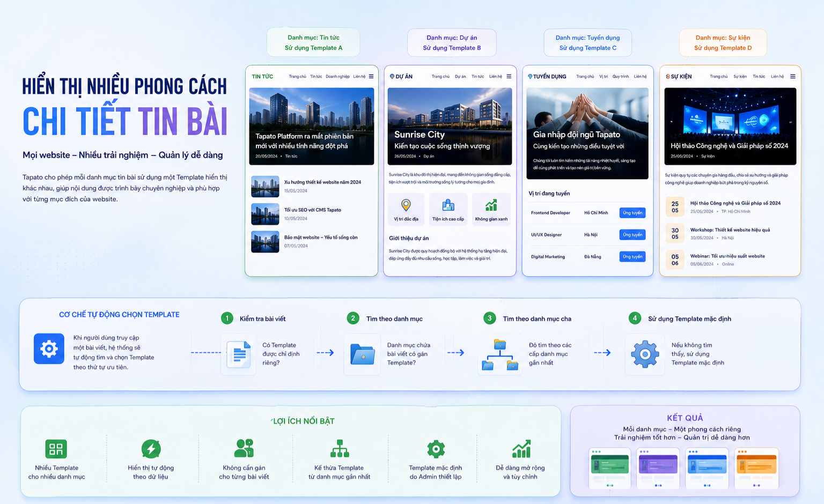This screenshot has height=504, width=824.
Task: Click the gear icon for Template mặc định step
Action: pos(645,354)
